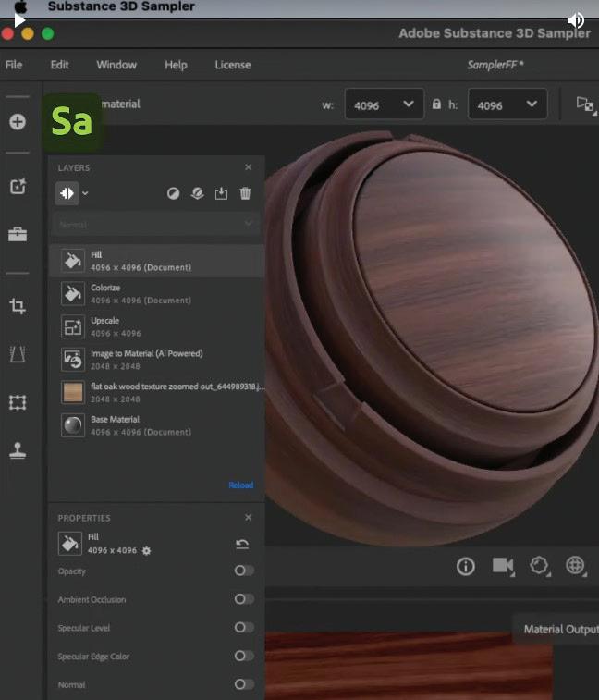The image size is (599, 700).
Task: Expand the add layer dropdown arrow
Action: 85,193
